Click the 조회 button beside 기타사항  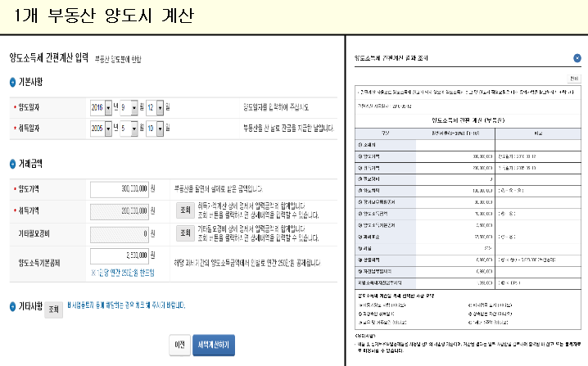53,310
